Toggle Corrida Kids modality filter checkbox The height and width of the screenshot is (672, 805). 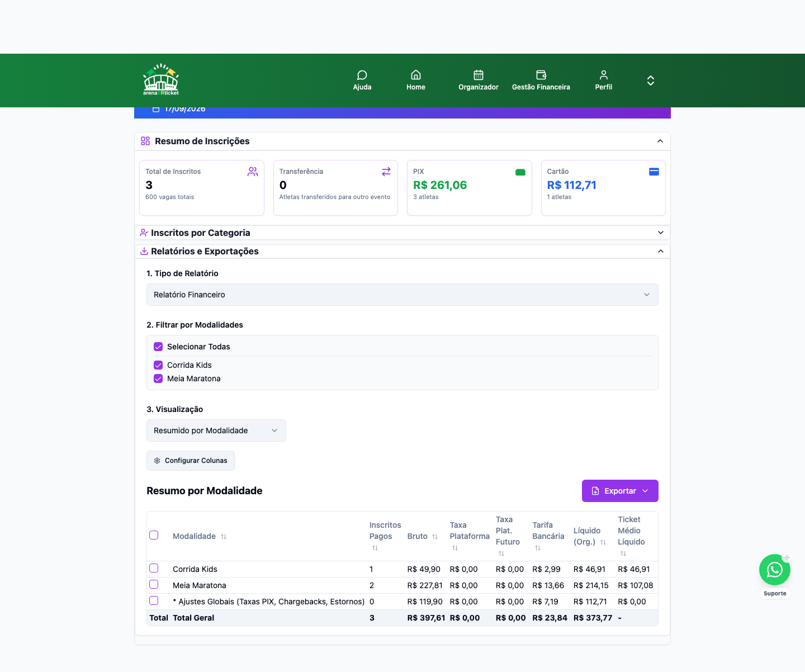tap(158, 365)
